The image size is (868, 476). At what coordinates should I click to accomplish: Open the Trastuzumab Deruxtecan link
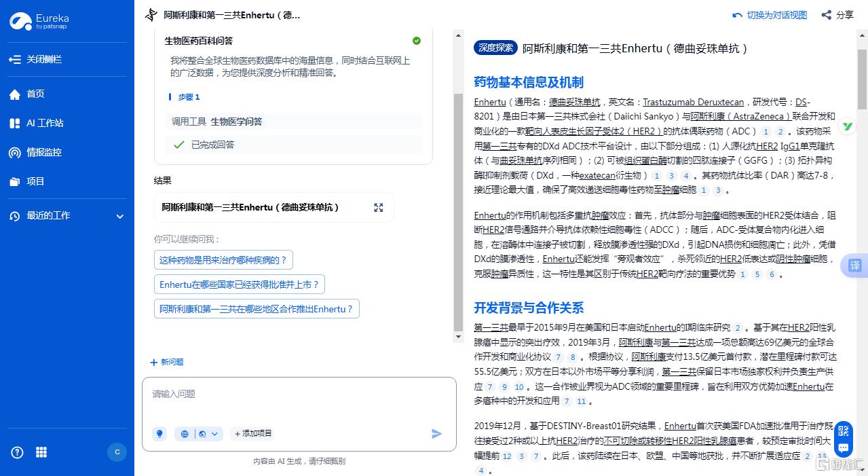(693, 102)
